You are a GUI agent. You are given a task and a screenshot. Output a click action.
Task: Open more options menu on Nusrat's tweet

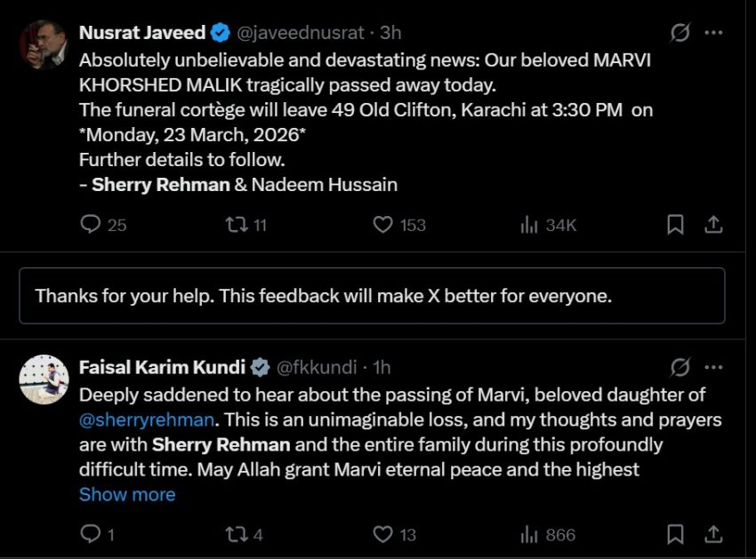point(713,32)
